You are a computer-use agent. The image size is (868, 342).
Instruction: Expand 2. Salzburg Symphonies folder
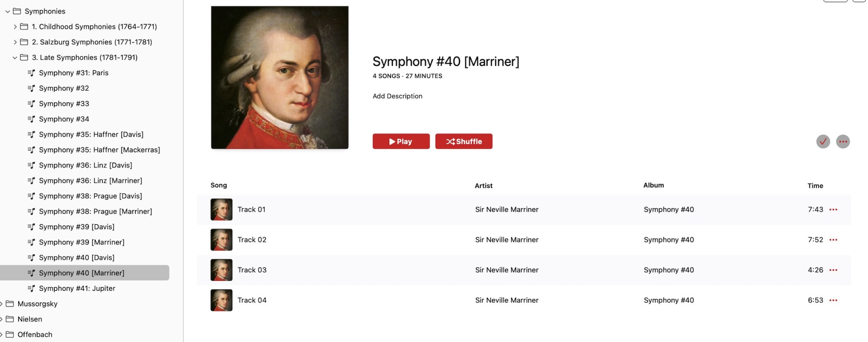point(15,42)
